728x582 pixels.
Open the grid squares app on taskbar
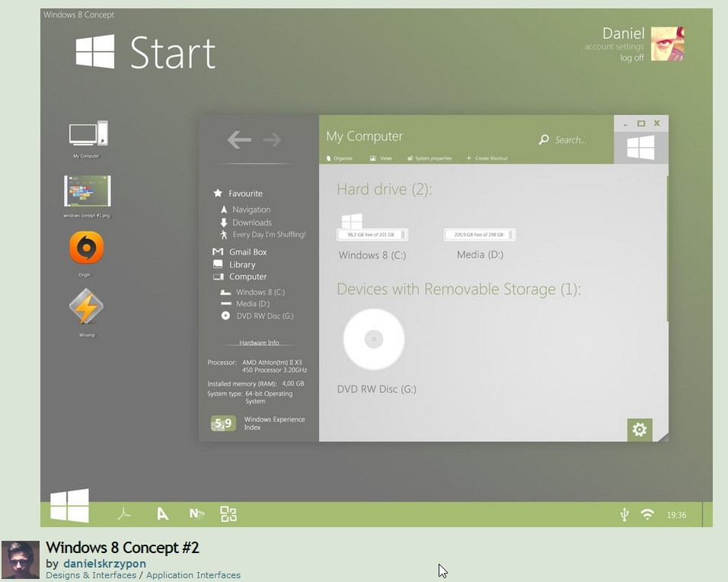pos(228,514)
